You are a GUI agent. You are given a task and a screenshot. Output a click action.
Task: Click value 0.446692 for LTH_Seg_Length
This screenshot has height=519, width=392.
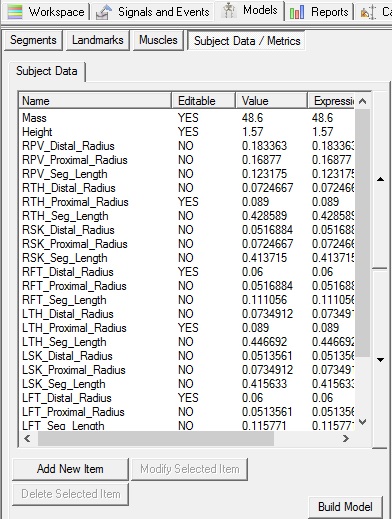tap(264, 342)
